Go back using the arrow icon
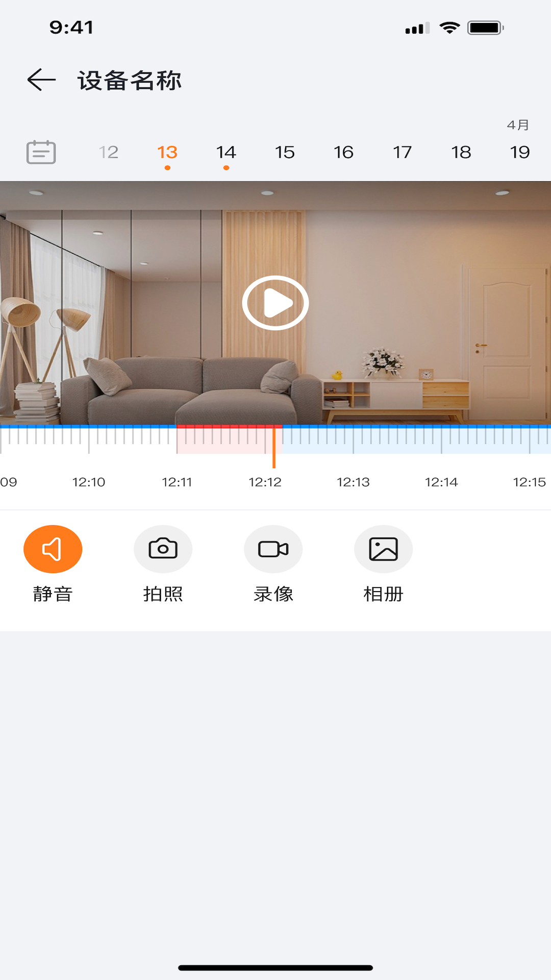 click(41, 80)
